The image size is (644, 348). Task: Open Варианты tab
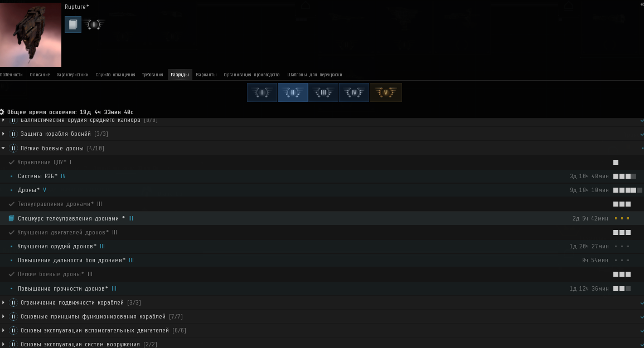click(206, 75)
